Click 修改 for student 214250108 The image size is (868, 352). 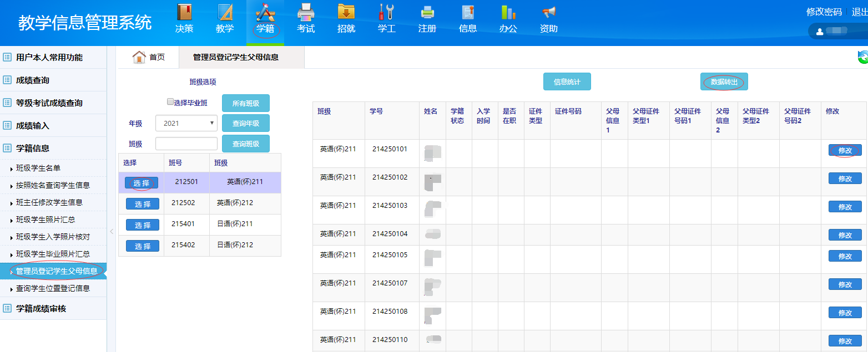point(845,313)
